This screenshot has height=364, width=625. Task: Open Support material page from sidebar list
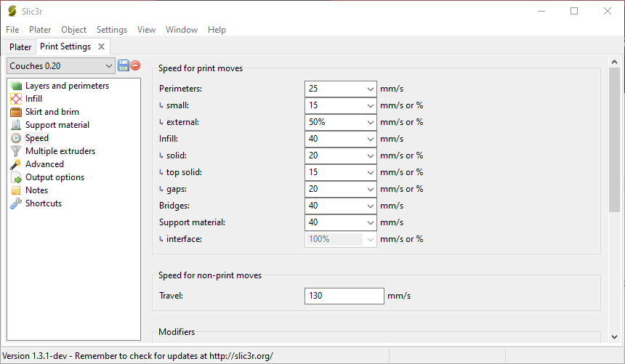[57, 125]
